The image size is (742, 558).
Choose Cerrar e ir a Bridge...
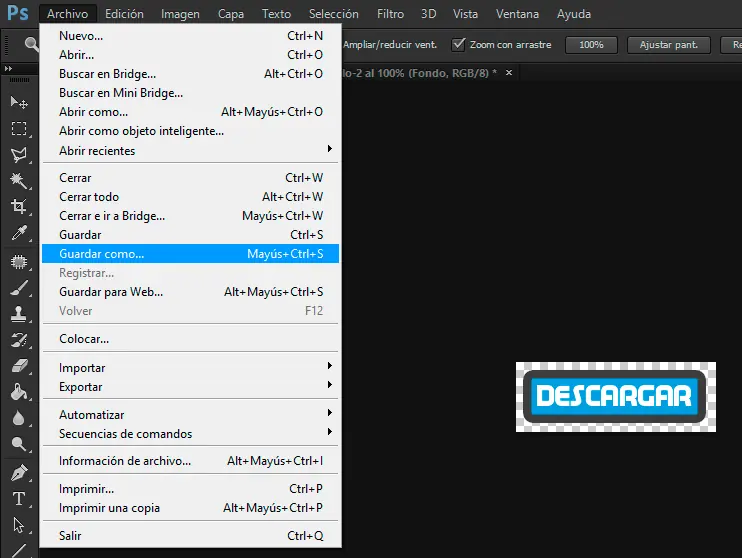[x=191, y=216]
